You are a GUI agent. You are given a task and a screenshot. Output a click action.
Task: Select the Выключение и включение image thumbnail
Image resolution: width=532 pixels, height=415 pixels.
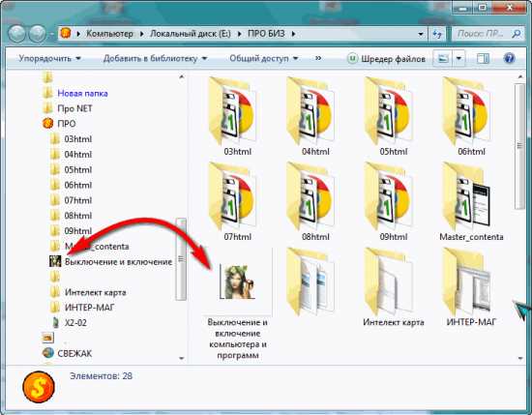click(x=238, y=282)
